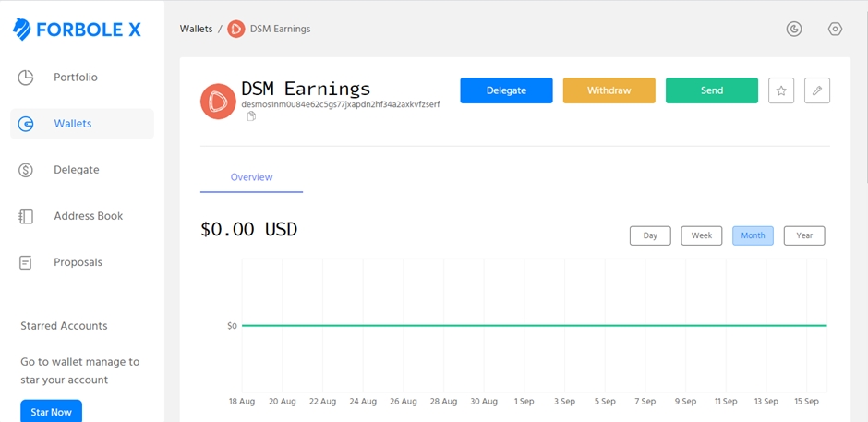Star this account with star icon
Viewport: 868px width, 422px height.
point(781,90)
